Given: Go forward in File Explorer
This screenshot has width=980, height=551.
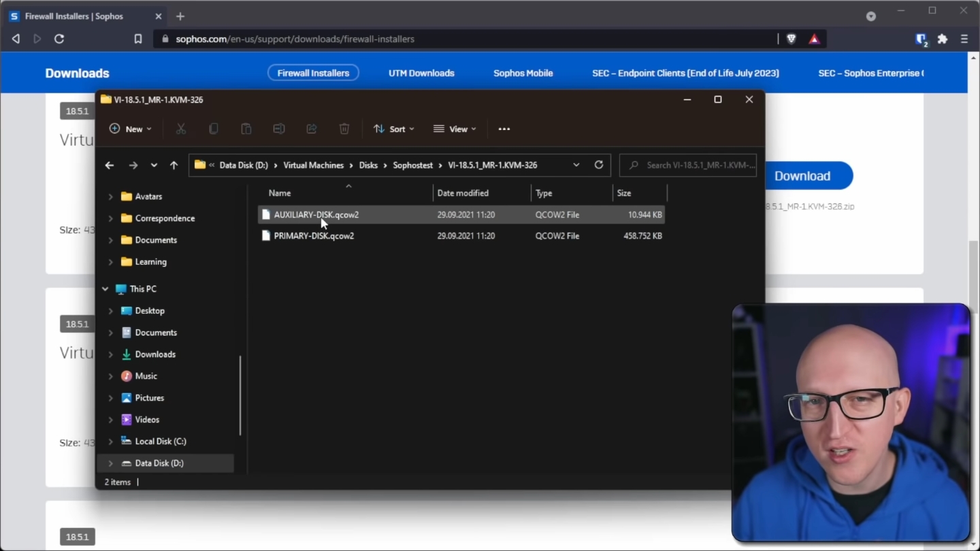Looking at the screenshot, I should [133, 165].
